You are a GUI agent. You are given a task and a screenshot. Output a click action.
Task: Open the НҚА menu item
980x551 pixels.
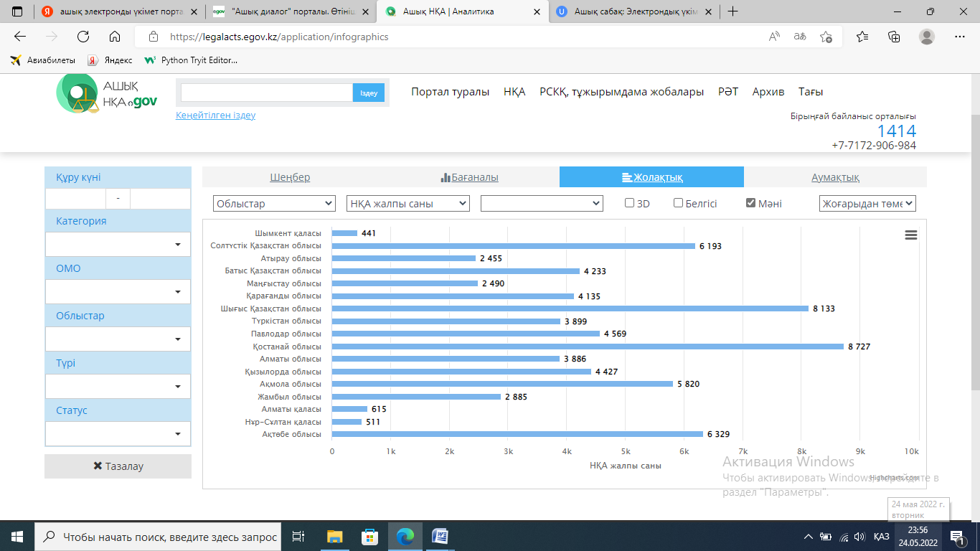[514, 92]
